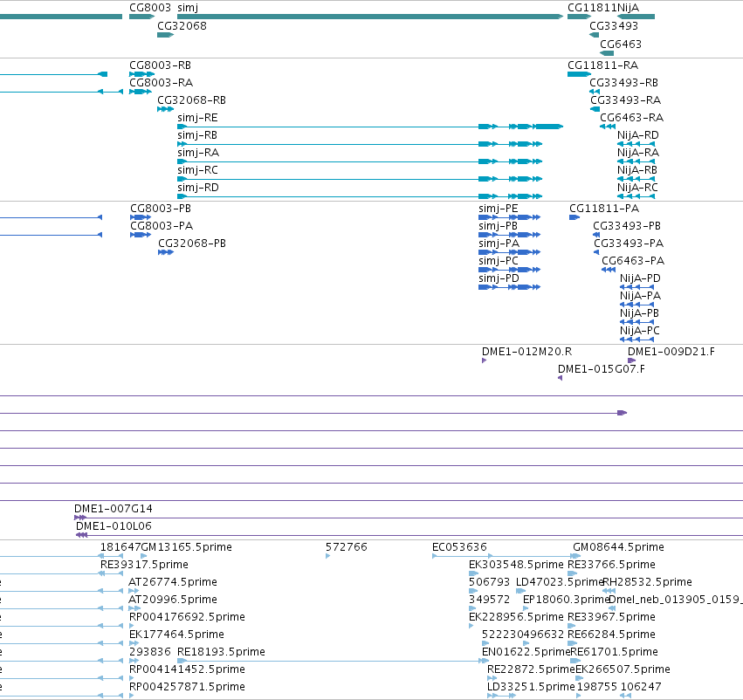Image resolution: width=743 pixels, height=700 pixels.
Task: Click the long teal simj gene bar
Action: pyautogui.click(x=370, y=17)
